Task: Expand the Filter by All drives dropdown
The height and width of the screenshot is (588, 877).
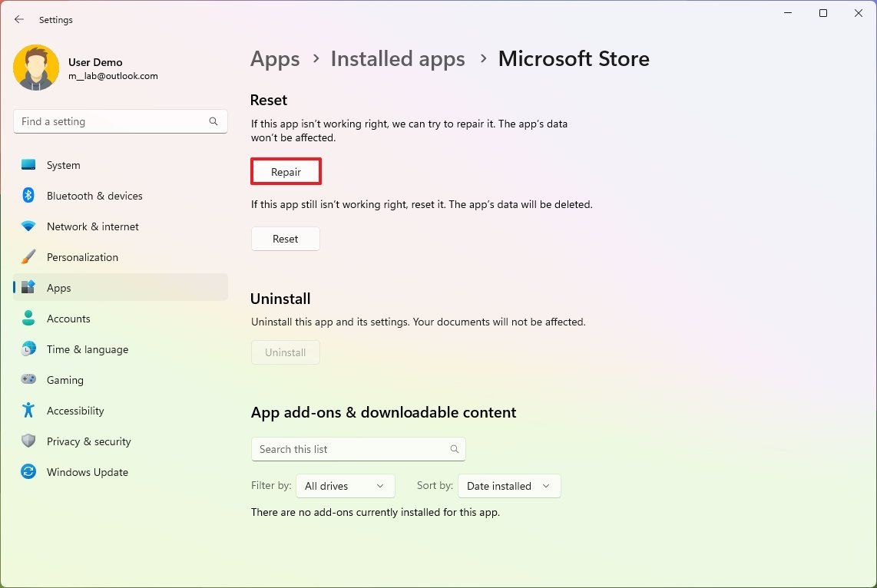Action: click(345, 485)
